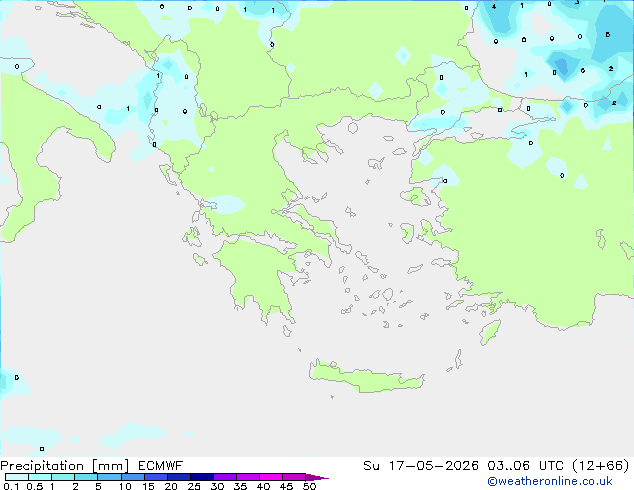Click the "45" legend scale label
This screenshot has height=490, width=634.
click(286, 486)
